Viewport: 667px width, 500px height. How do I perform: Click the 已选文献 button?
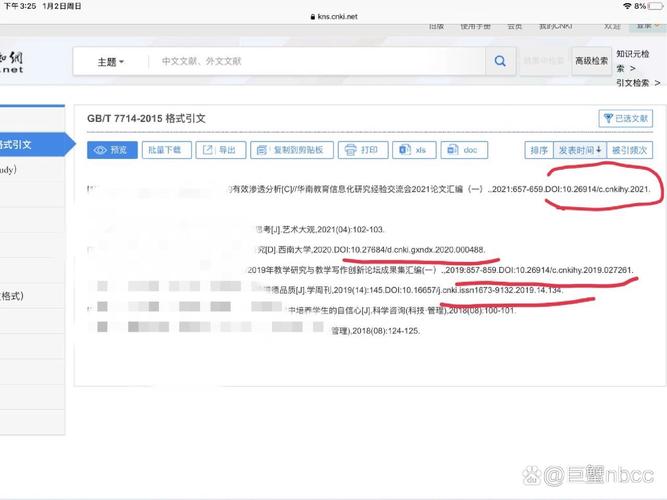coord(625,118)
